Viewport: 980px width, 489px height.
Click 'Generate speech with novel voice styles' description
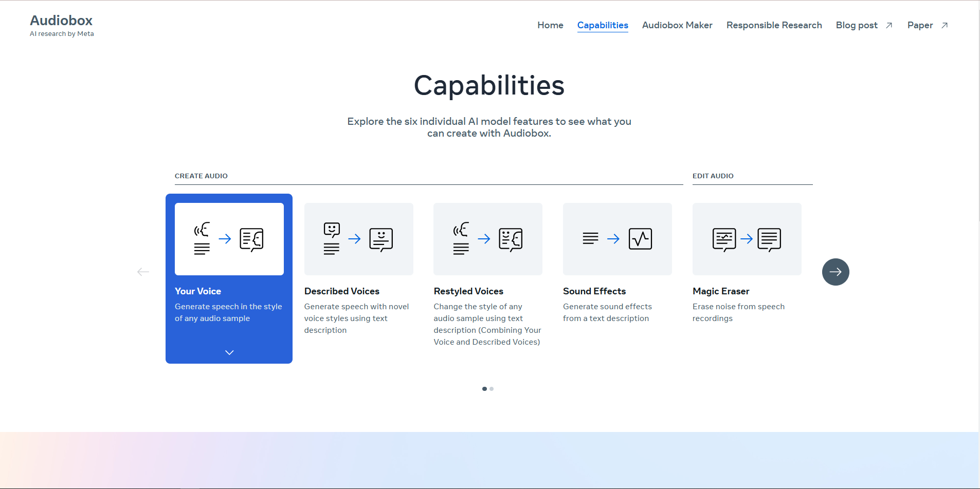pyautogui.click(x=356, y=318)
